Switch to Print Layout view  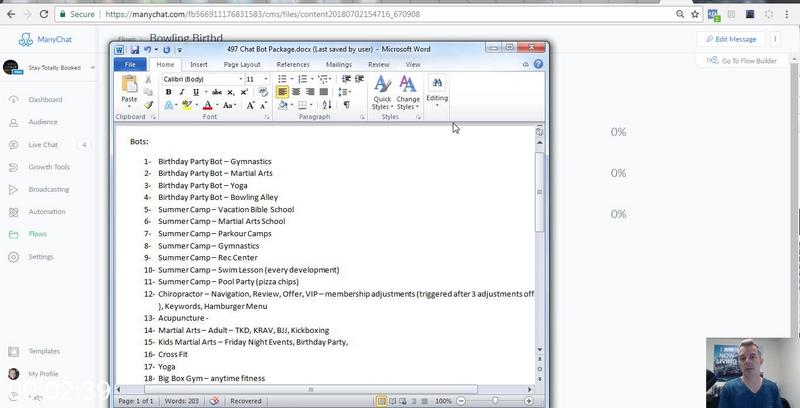(x=382, y=401)
